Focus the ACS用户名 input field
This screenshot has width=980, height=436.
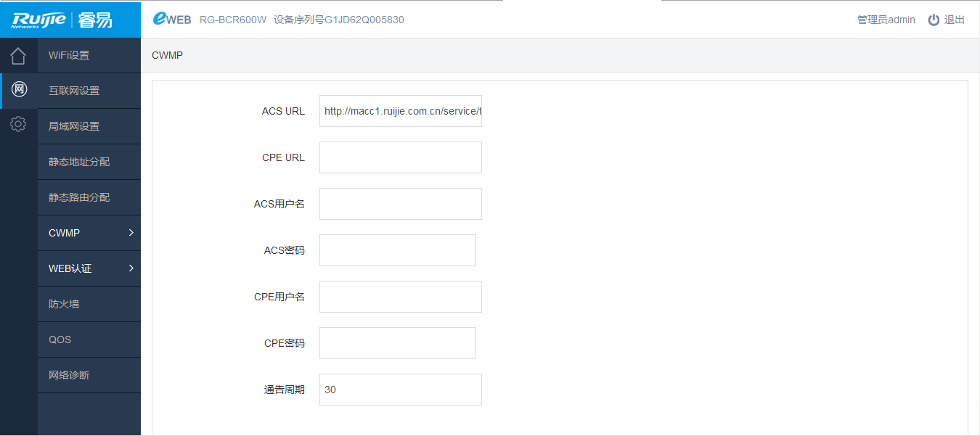click(401, 204)
